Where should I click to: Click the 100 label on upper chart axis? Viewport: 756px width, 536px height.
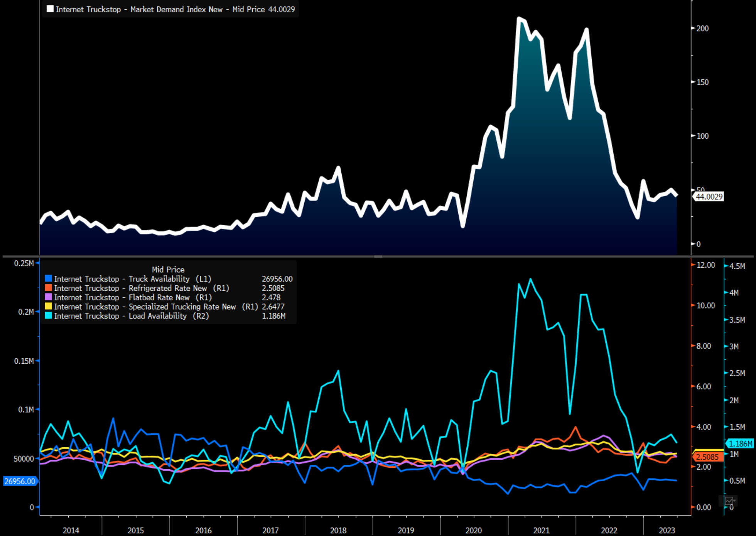(702, 136)
